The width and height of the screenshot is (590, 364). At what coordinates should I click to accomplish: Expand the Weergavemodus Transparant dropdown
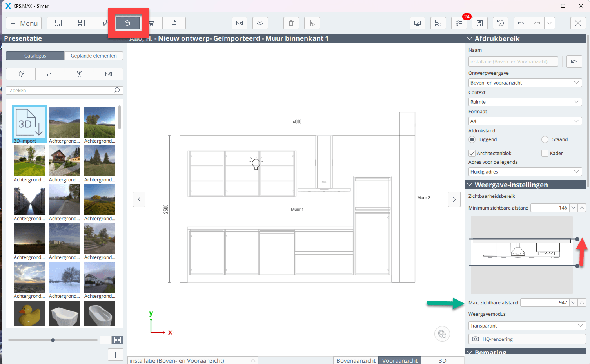tap(526, 326)
